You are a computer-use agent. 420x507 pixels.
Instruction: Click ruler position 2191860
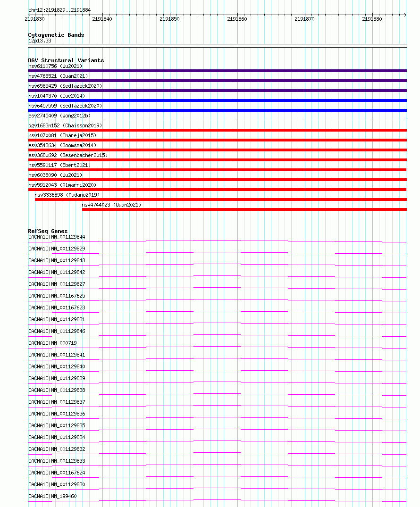coord(237,19)
